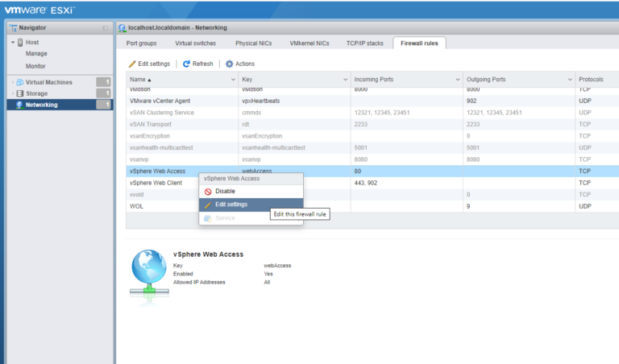Select the WOL rule row
This screenshot has height=364, width=619.
coord(372,206)
